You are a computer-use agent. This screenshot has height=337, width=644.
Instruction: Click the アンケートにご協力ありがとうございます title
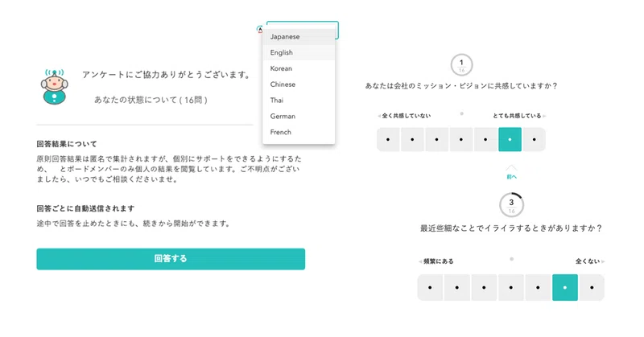166,75
